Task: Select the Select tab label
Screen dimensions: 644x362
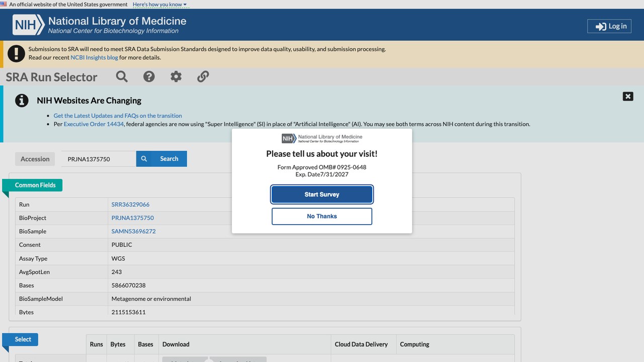Action: [x=23, y=339]
